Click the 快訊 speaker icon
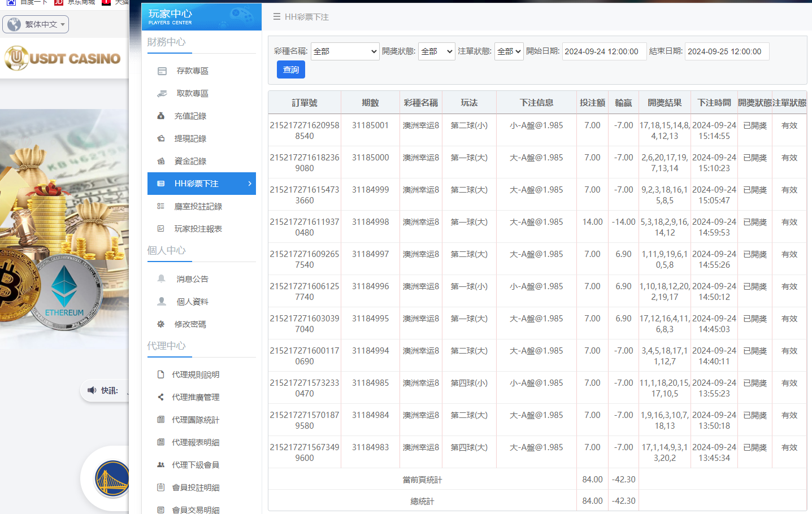This screenshot has height=514, width=812. pyautogui.click(x=92, y=390)
